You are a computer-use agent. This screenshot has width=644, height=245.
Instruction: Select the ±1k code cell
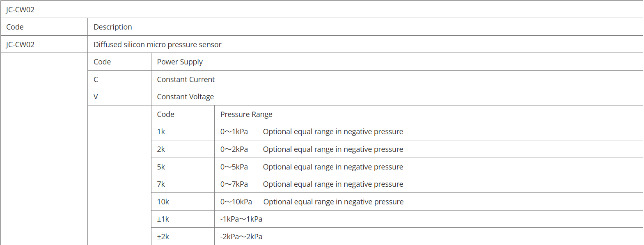(x=183, y=219)
